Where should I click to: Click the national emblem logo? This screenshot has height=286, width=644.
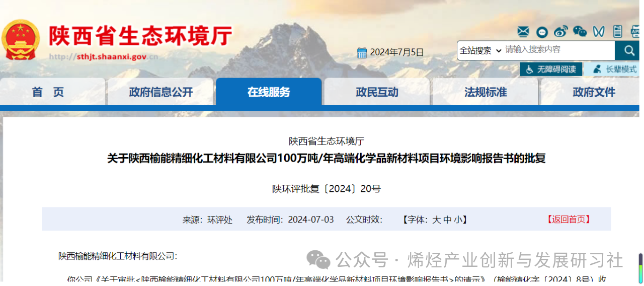pos(21,39)
